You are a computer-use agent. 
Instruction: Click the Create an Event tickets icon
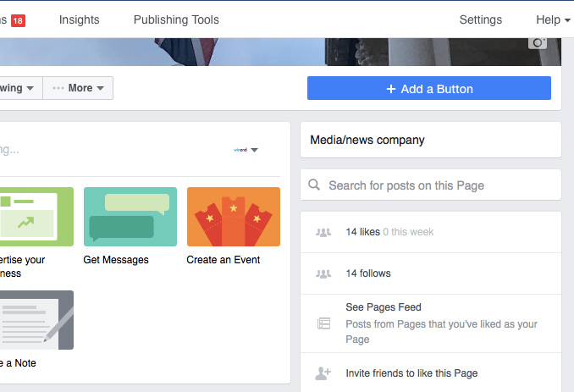233,217
